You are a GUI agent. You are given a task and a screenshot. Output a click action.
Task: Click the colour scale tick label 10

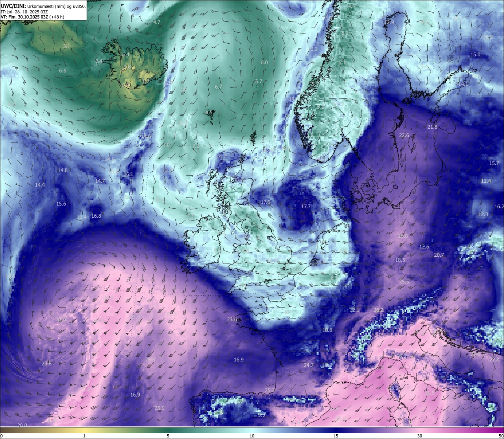tap(252, 436)
